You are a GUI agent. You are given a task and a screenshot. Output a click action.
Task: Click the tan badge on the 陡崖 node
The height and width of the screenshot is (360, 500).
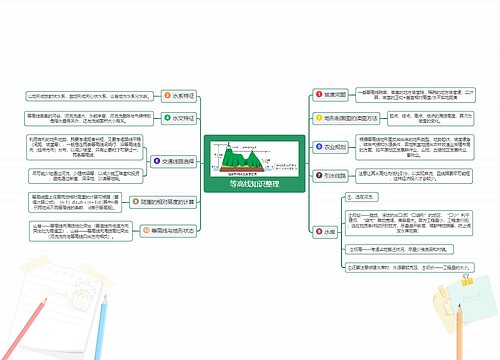136,202
